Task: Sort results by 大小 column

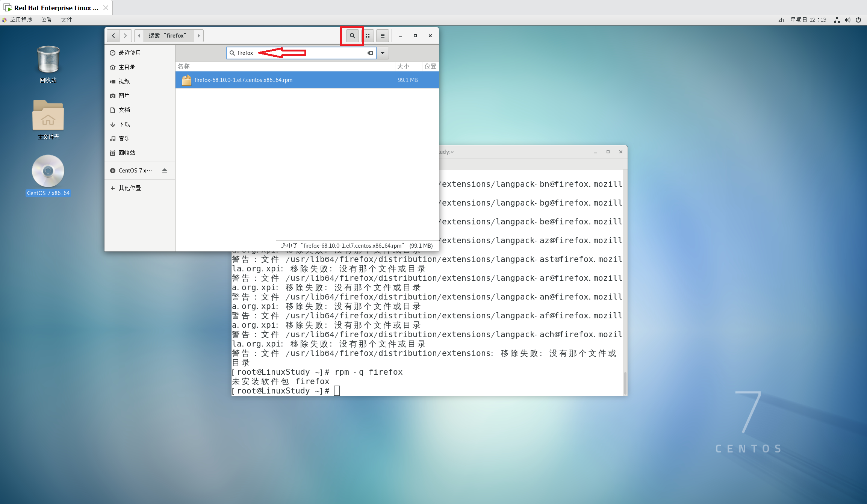Action: click(409, 67)
